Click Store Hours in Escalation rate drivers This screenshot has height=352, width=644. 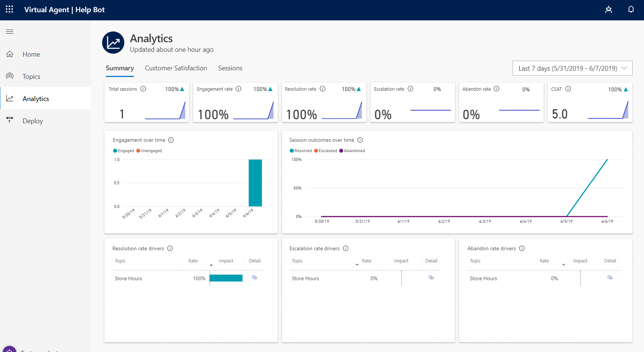305,278
